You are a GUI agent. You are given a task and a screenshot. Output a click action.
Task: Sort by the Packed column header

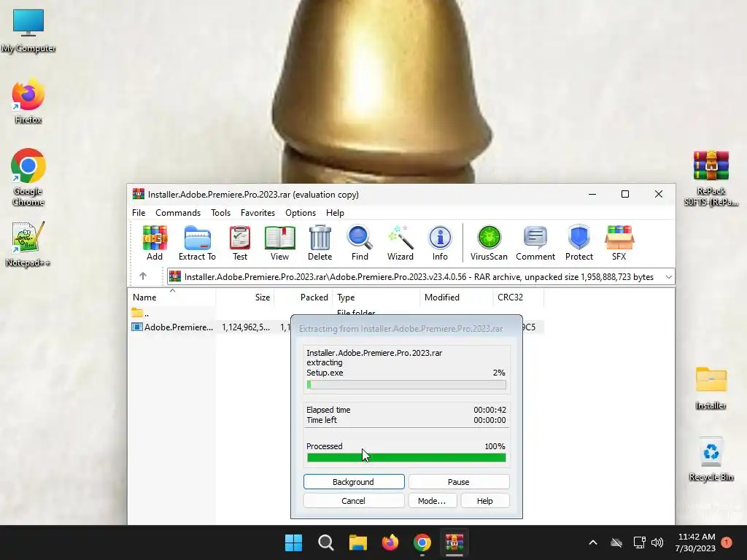[x=303, y=297]
